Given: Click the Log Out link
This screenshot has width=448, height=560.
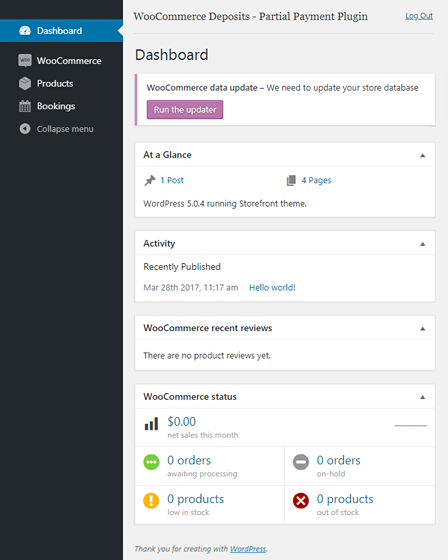Looking at the screenshot, I should [419, 16].
